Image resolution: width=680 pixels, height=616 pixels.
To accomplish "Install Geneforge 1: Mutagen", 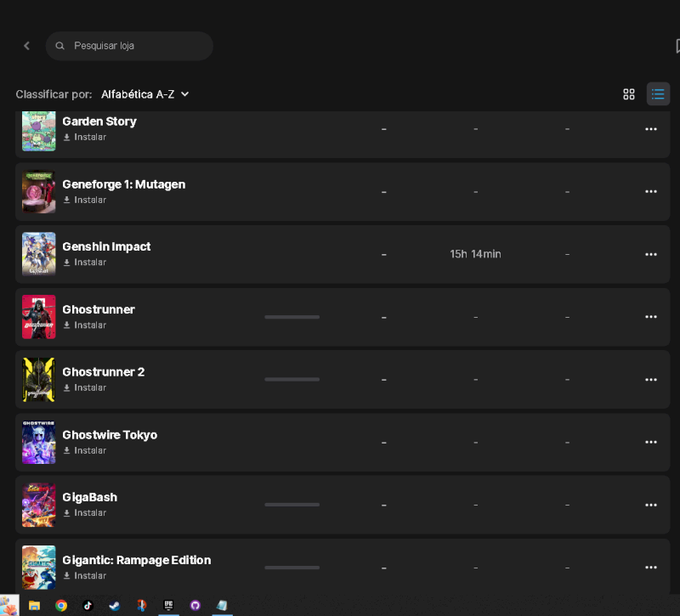I will click(x=85, y=200).
